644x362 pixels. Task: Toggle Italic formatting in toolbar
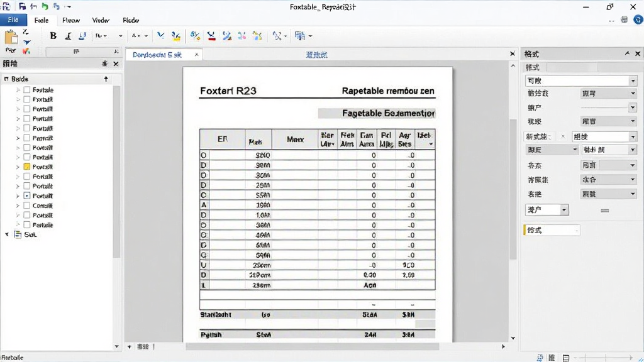coord(68,36)
